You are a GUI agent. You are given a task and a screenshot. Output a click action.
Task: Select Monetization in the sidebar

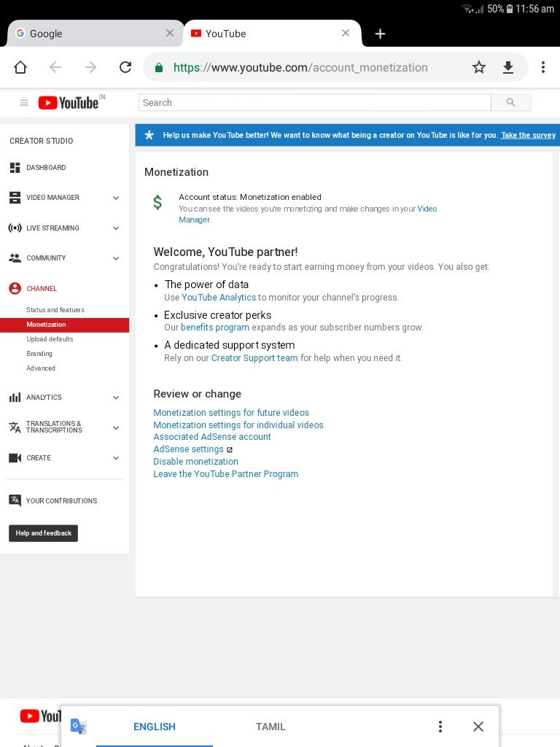tap(64, 325)
